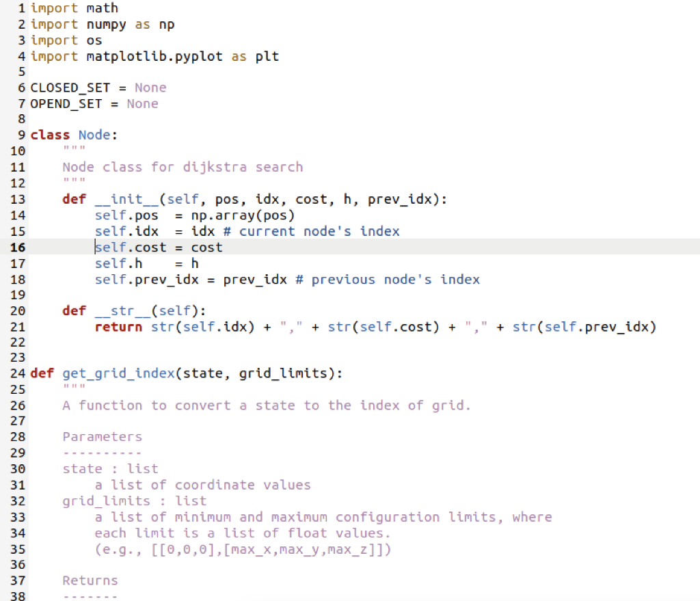Click line number 16 in the gutter
700x601 pixels.
[x=18, y=247]
